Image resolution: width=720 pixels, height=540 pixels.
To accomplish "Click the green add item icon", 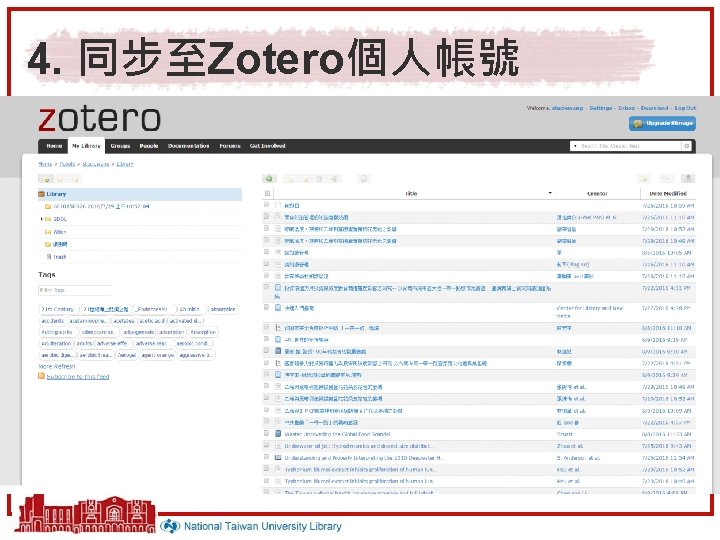I will coord(269,179).
